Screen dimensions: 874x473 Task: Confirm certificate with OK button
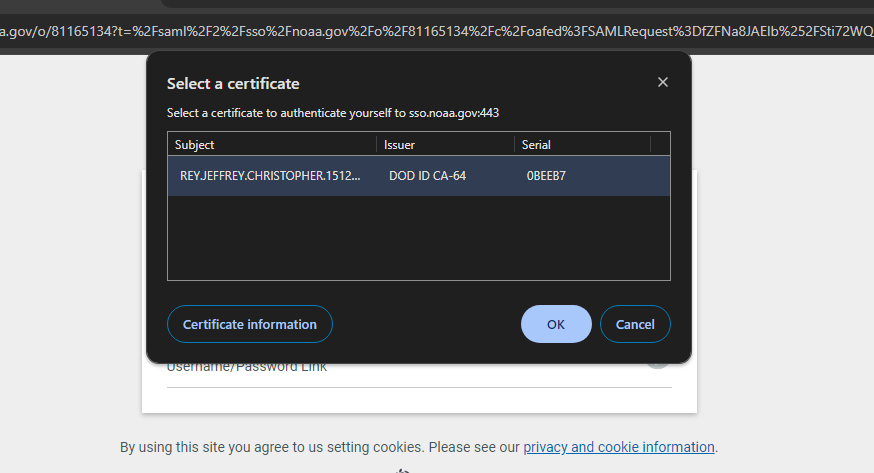coord(556,324)
